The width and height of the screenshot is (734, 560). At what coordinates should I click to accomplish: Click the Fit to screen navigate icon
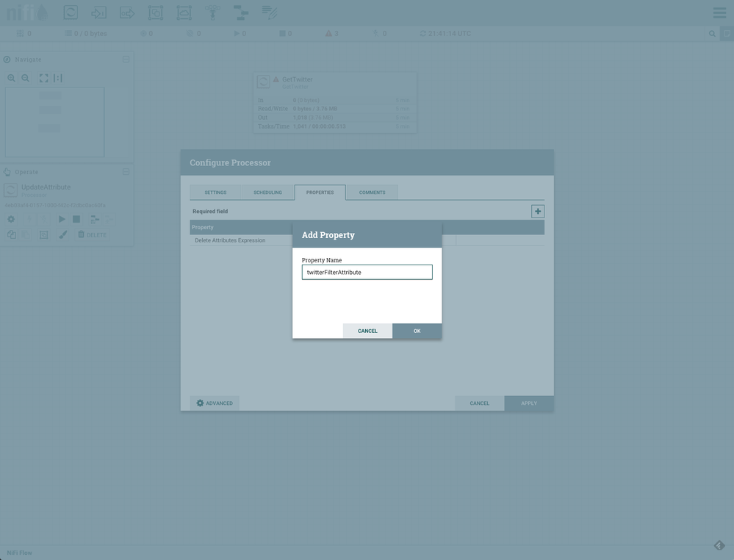43,78
